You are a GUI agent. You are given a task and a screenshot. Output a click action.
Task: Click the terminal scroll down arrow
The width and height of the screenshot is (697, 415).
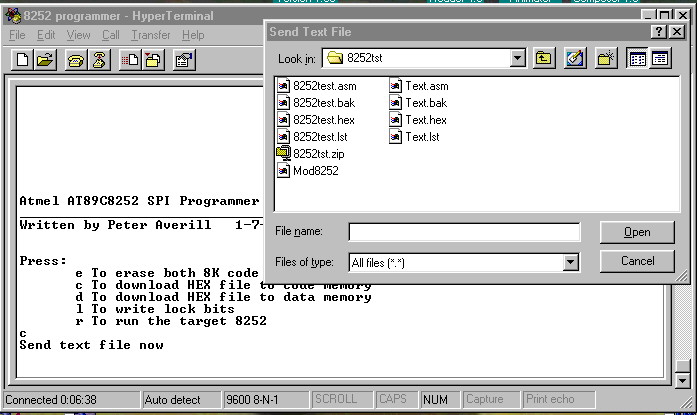682,380
